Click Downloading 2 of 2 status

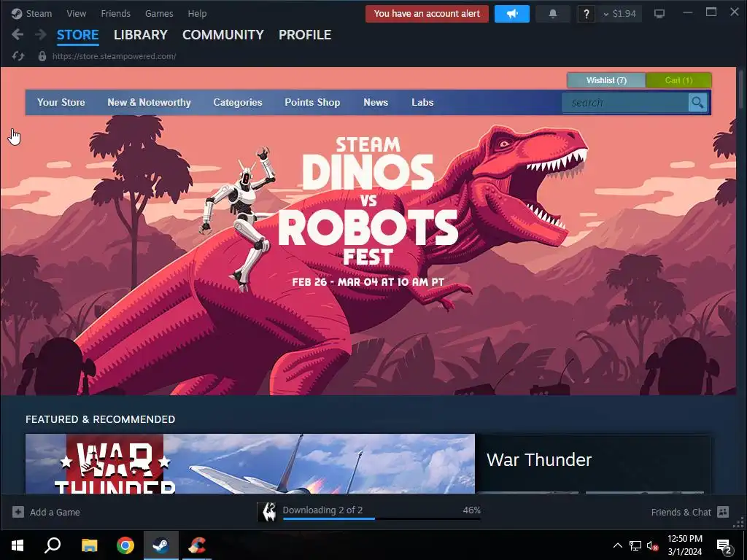click(x=322, y=510)
